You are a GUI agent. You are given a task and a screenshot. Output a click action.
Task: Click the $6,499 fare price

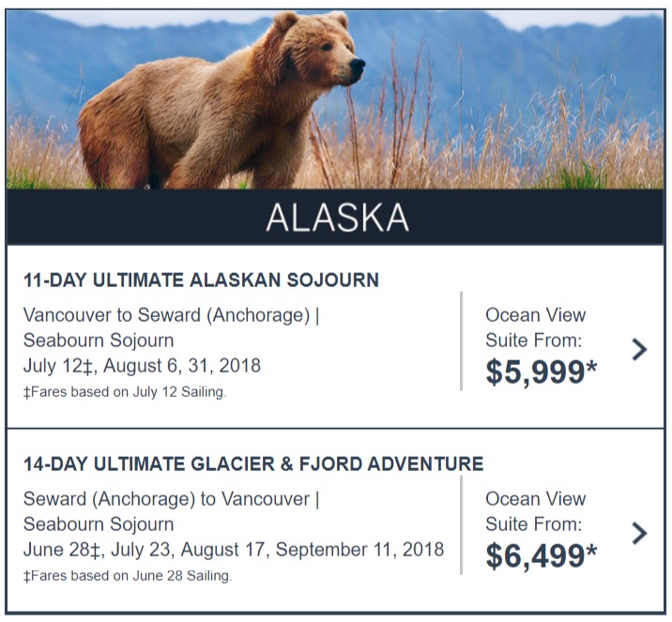tap(541, 555)
